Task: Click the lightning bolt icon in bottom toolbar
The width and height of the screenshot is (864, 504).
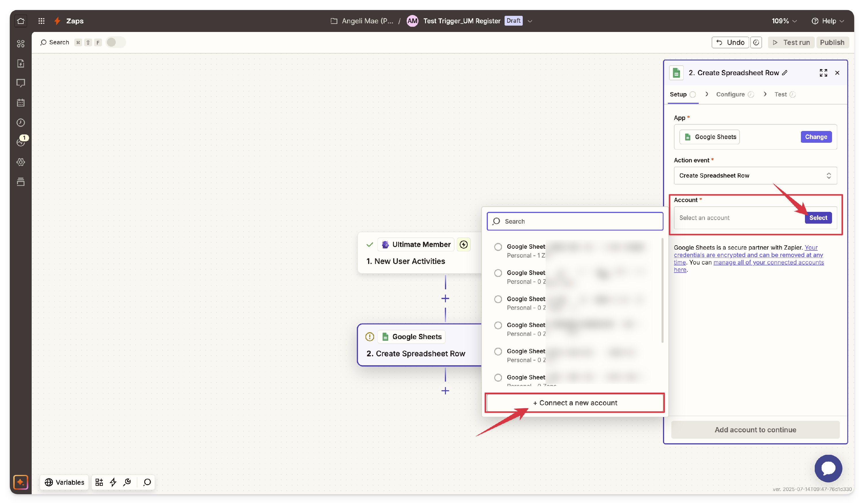Action: tap(113, 482)
